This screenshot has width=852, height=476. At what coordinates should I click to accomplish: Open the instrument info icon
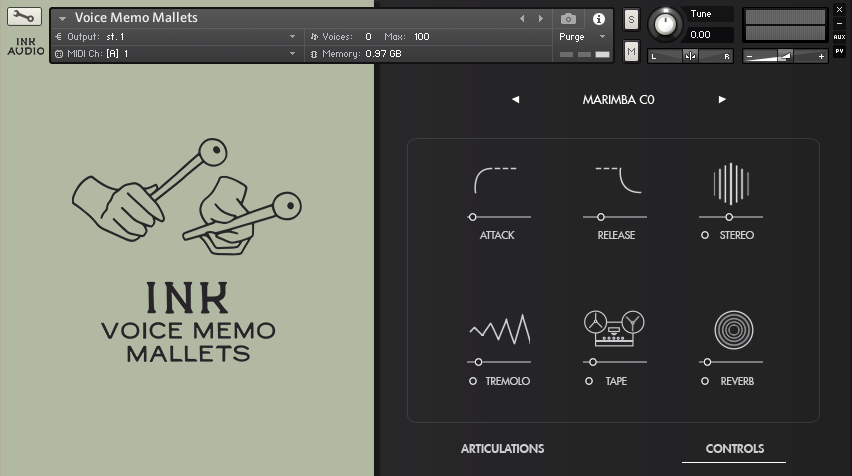[598, 18]
